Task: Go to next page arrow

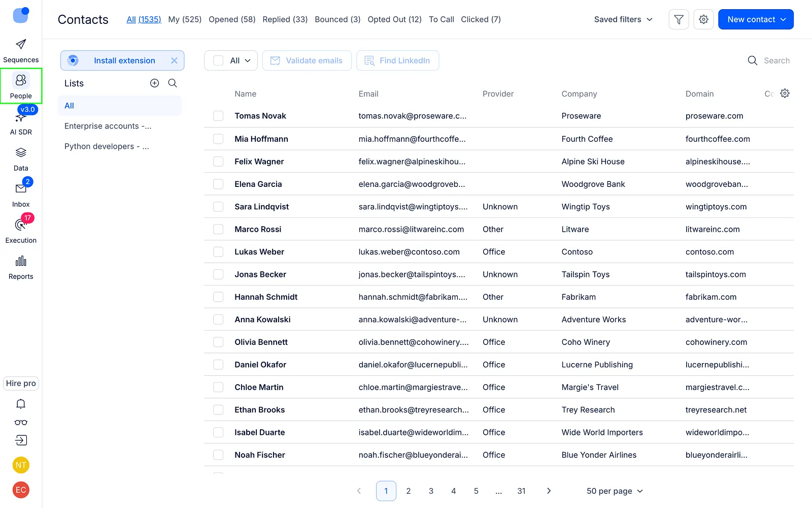Action: 549,491
